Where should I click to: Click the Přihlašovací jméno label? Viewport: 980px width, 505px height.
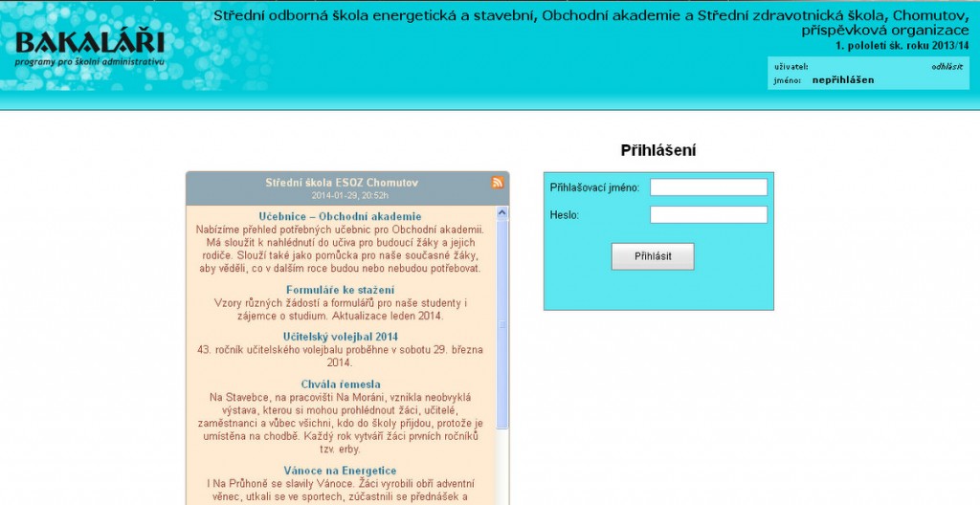594,187
